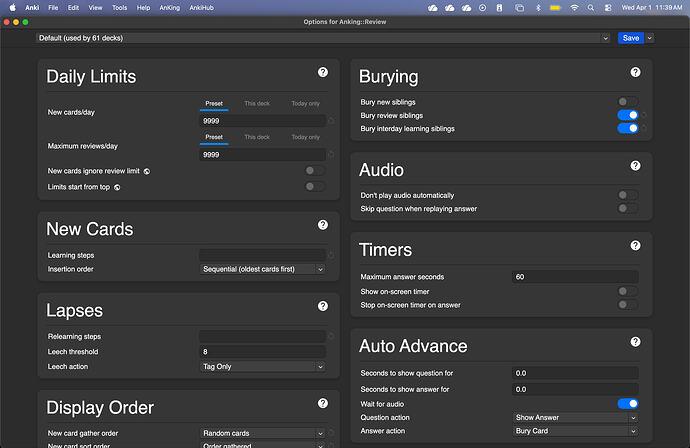
Task: Open help for Burying section
Action: [635, 72]
